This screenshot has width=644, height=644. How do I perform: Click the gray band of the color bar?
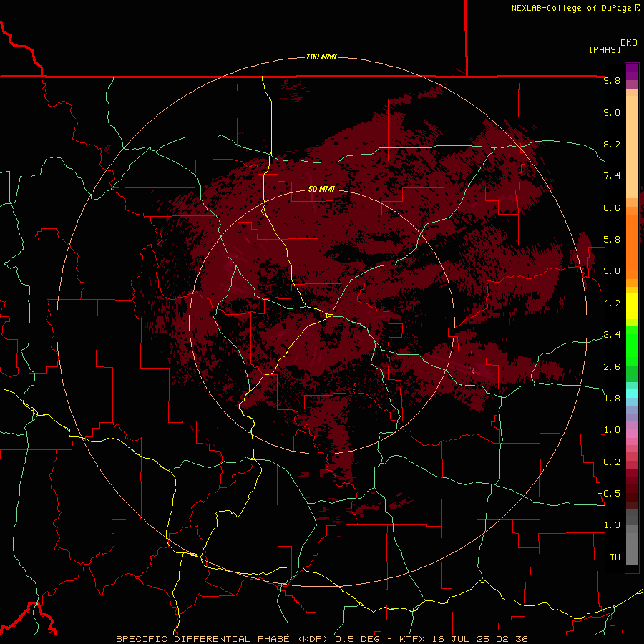pos(632,536)
